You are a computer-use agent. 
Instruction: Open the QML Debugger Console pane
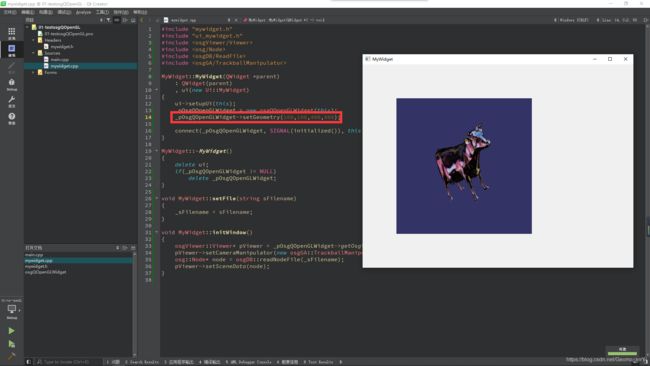[x=249, y=362]
